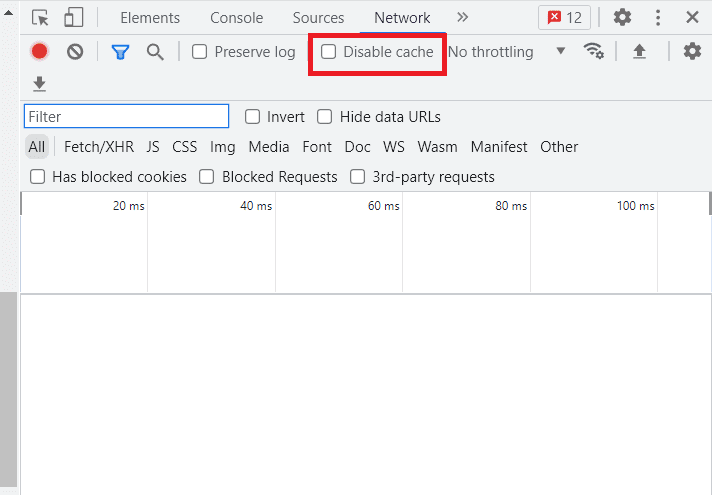Filter by JS requests
This screenshot has width=712, height=495.
point(153,147)
